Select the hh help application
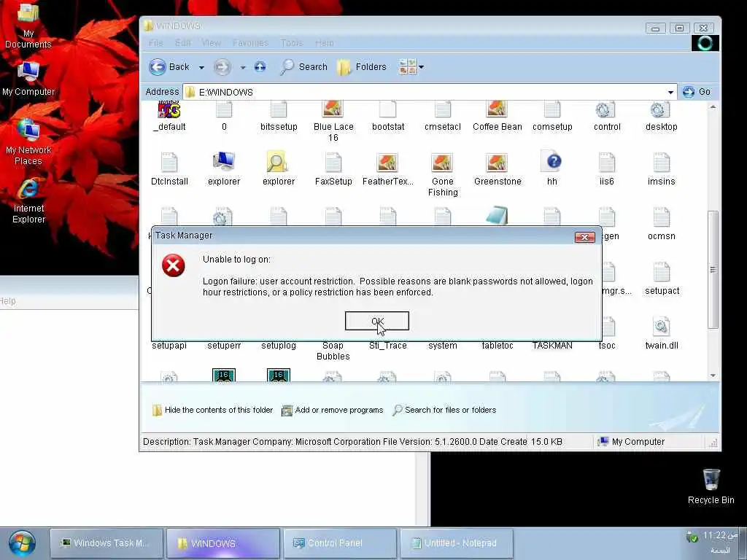Screen dimensions: 747x560 tap(552, 169)
